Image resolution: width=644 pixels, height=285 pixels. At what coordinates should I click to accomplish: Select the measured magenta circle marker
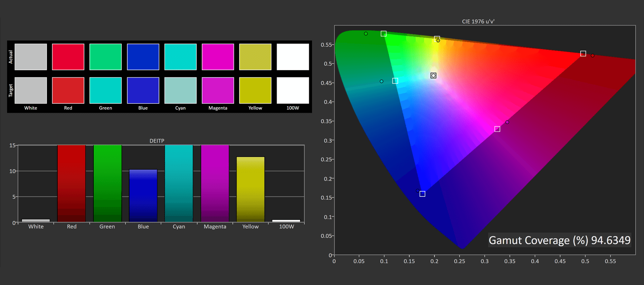click(x=507, y=122)
